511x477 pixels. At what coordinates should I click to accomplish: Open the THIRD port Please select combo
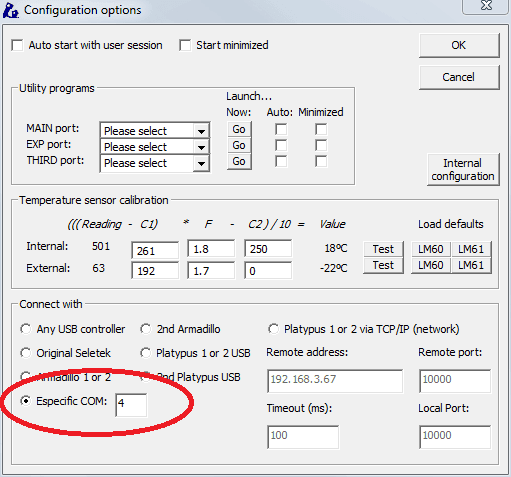click(x=155, y=163)
